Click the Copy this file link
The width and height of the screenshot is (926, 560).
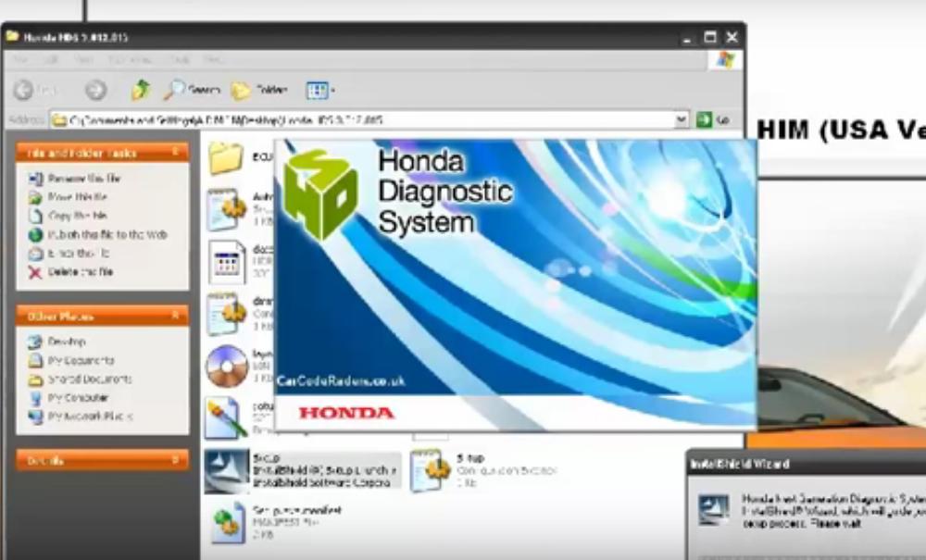pos(78,216)
